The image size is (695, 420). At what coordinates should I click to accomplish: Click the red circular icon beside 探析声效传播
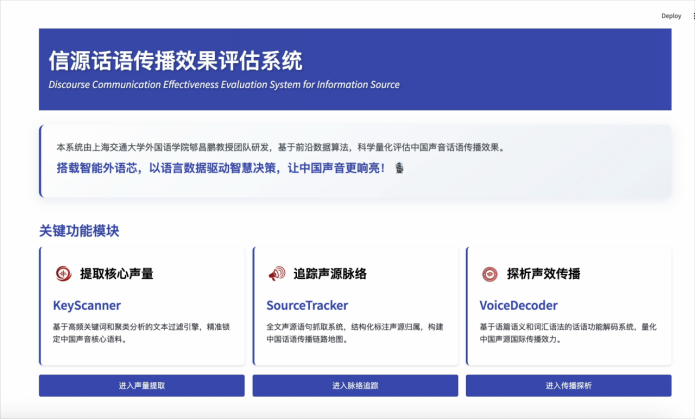point(490,274)
